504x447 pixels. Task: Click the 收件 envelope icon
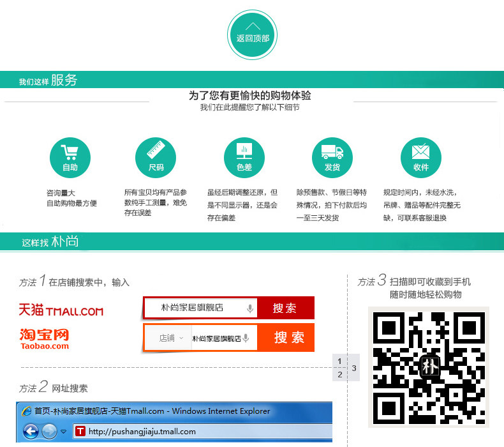pos(421,158)
